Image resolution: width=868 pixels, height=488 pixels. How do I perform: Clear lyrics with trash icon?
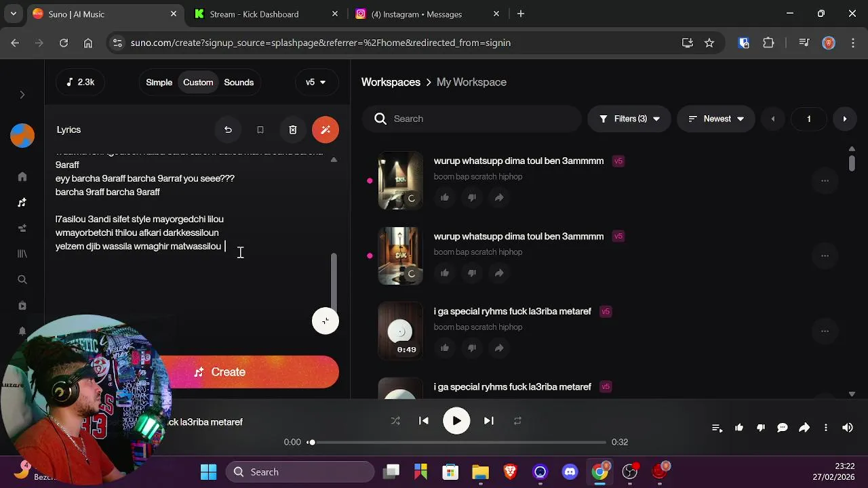pyautogui.click(x=293, y=129)
